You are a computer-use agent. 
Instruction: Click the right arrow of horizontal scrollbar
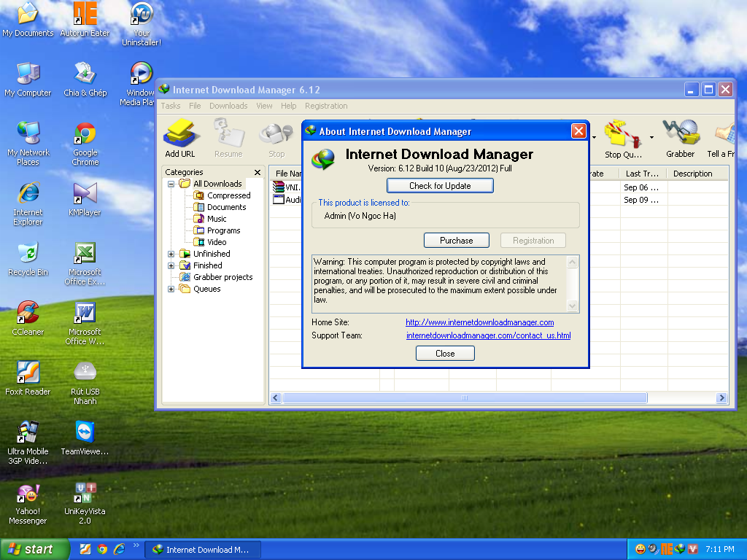point(721,397)
